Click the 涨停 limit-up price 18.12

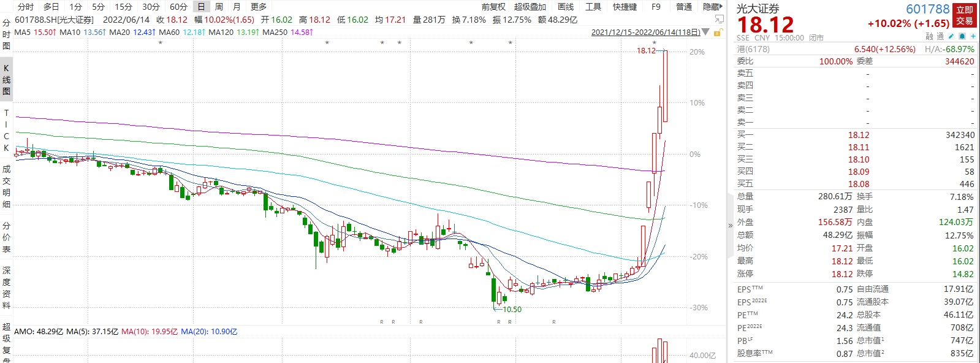(x=842, y=274)
